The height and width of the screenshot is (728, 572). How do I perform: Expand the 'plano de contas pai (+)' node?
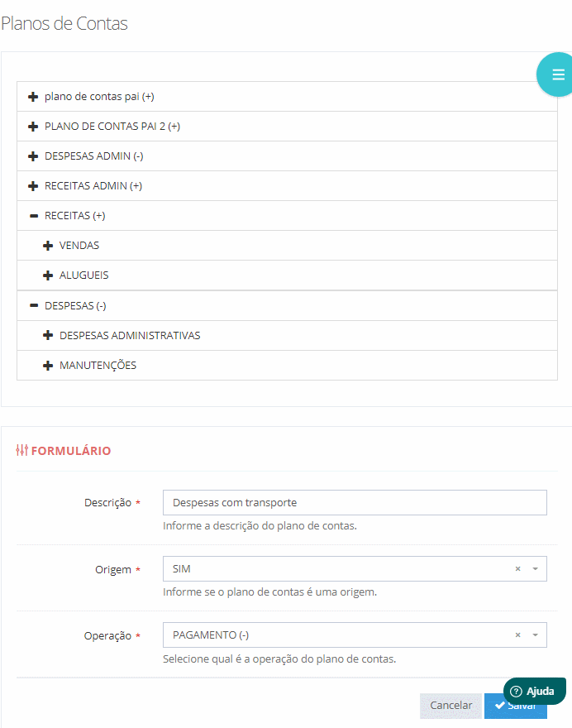33,97
